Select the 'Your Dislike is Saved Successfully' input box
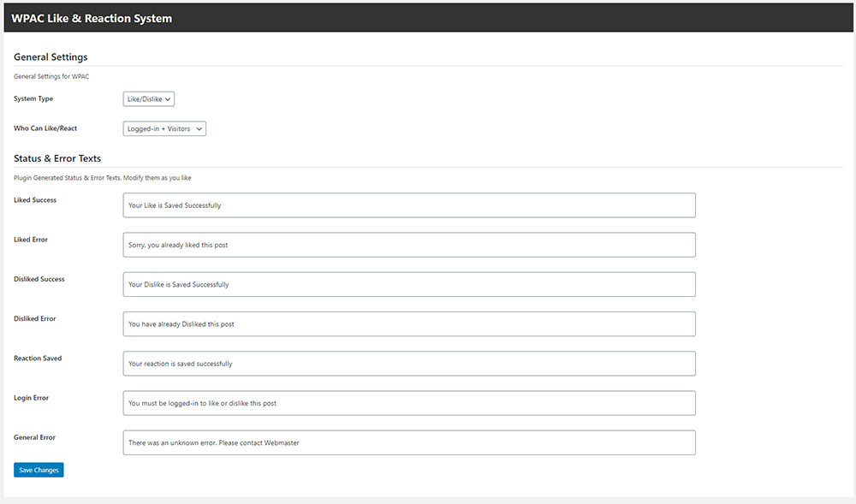This screenshot has width=856, height=504. pos(409,284)
